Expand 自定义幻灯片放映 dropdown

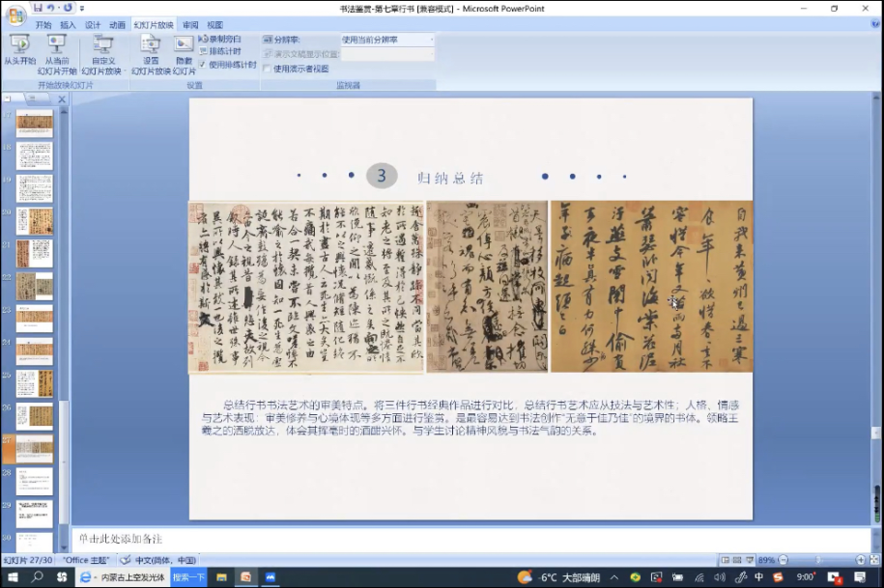click(102, 55)
